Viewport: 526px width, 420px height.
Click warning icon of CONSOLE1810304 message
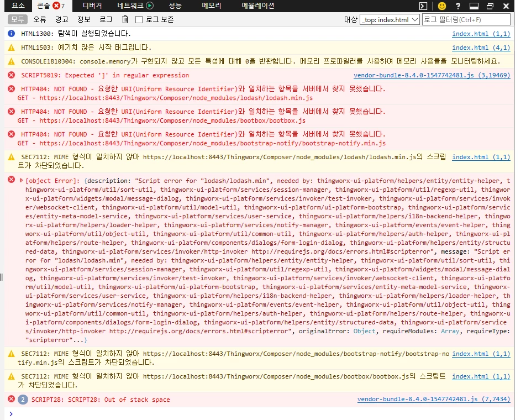[x=12, y=61]
